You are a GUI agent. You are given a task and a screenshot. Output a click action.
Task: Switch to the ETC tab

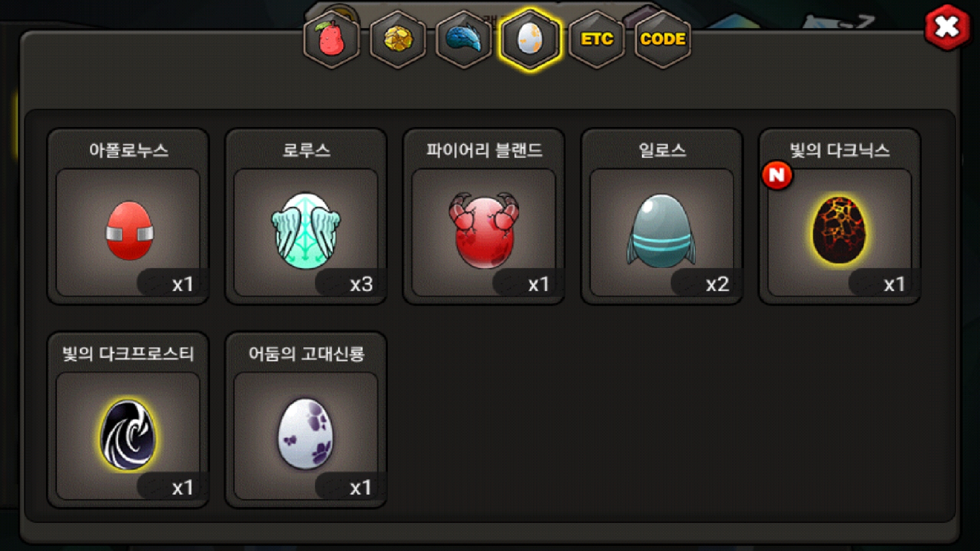coord(597,39)
